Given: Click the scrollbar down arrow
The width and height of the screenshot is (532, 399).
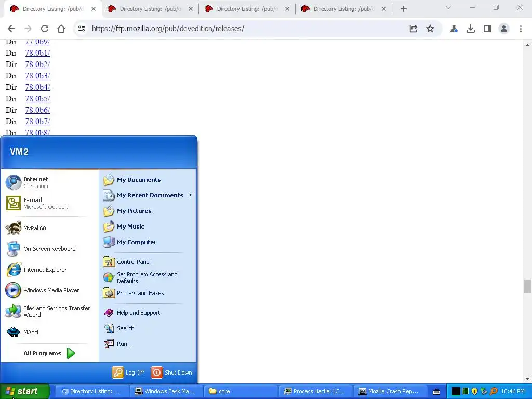Looking at the screenshot, I should 527,379.
